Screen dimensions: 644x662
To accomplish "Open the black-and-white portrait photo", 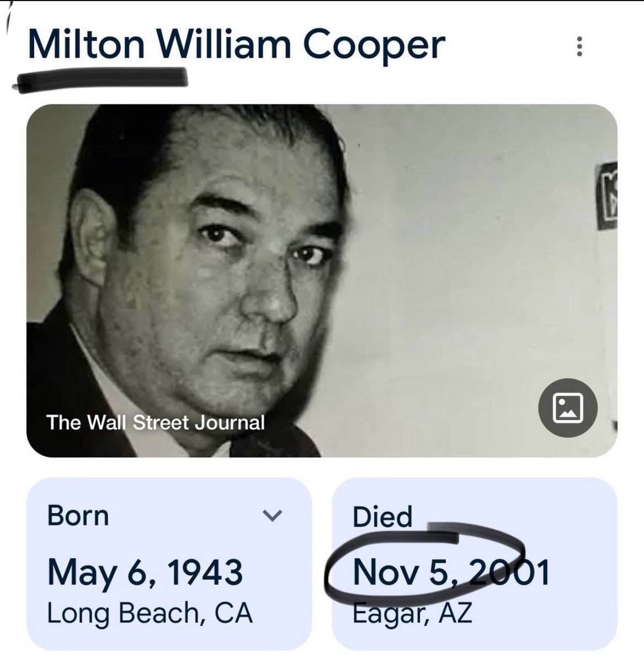I will tap(322, 281).
